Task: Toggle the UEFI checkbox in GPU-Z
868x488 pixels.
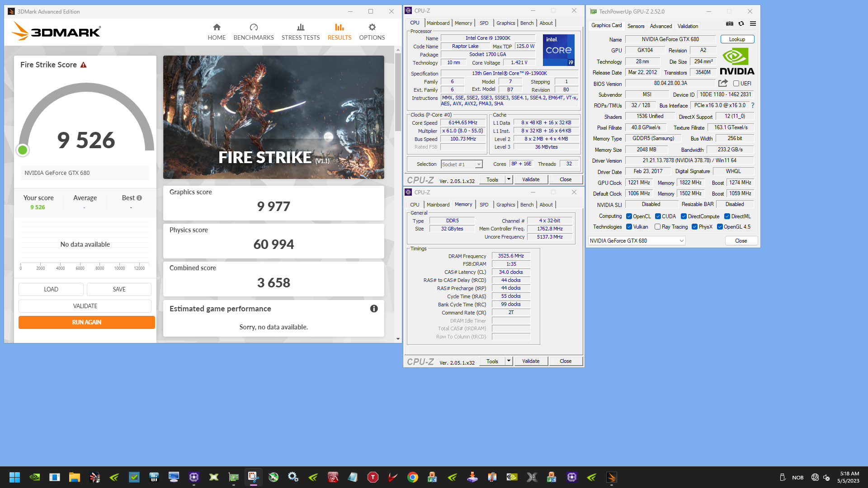Action: coord(736,84)
